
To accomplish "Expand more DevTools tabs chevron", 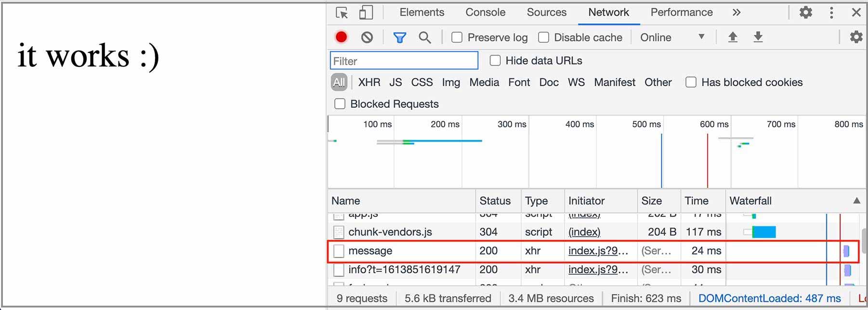I will point(736,13).
